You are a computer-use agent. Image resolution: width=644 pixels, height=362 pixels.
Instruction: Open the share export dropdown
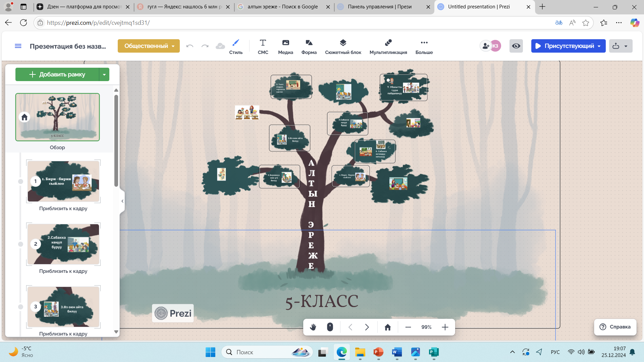(621, 46)
